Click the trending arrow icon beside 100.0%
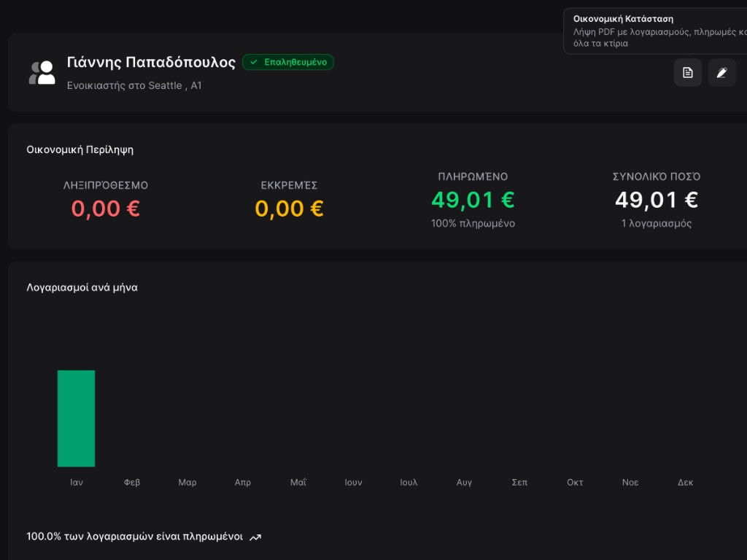 [255, 537]
